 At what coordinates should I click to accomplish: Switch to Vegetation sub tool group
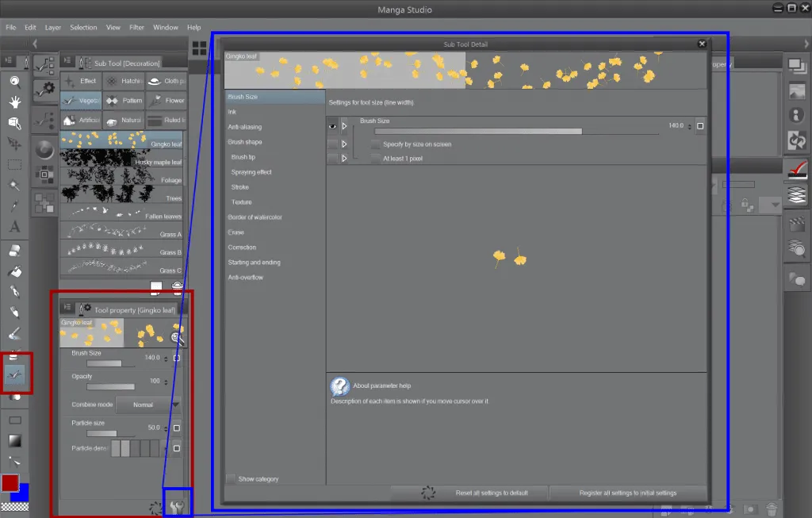(x=80, y=101)
